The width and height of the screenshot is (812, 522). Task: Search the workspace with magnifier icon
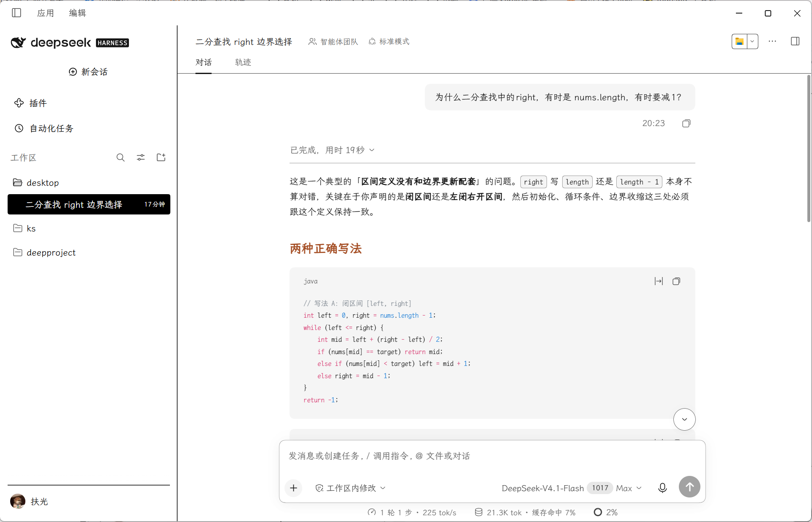pos(120,158)
